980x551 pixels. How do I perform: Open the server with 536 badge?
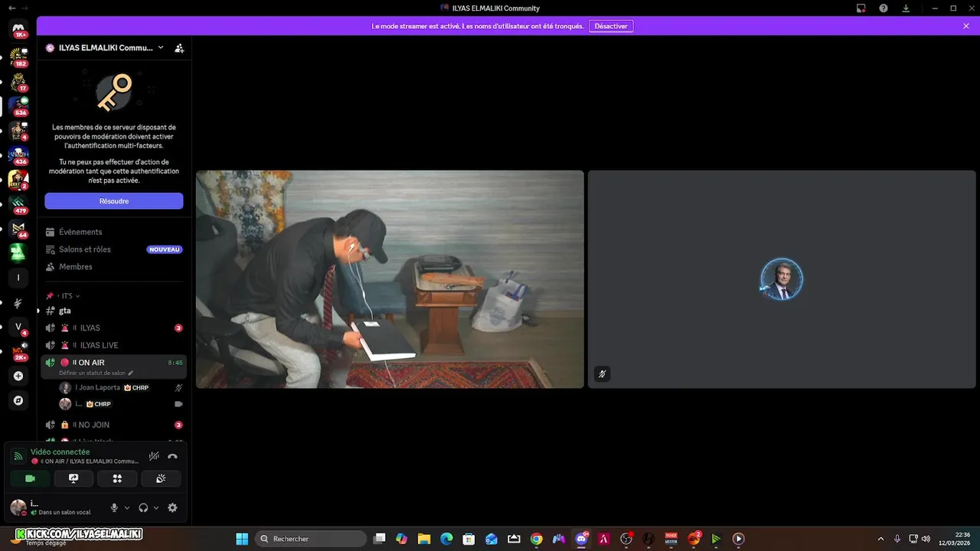click(18, 105)
